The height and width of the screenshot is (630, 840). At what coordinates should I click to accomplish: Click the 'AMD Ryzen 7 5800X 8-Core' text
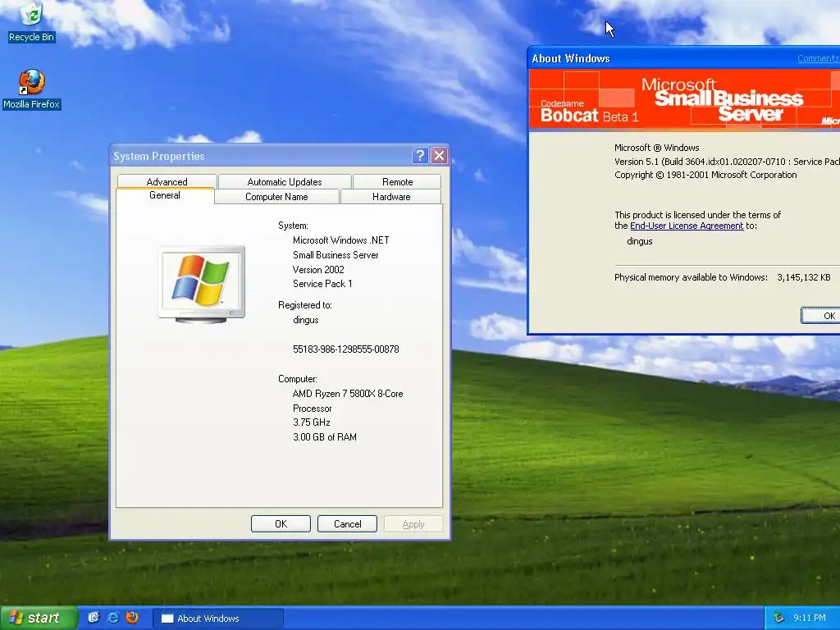pos(348,394)
